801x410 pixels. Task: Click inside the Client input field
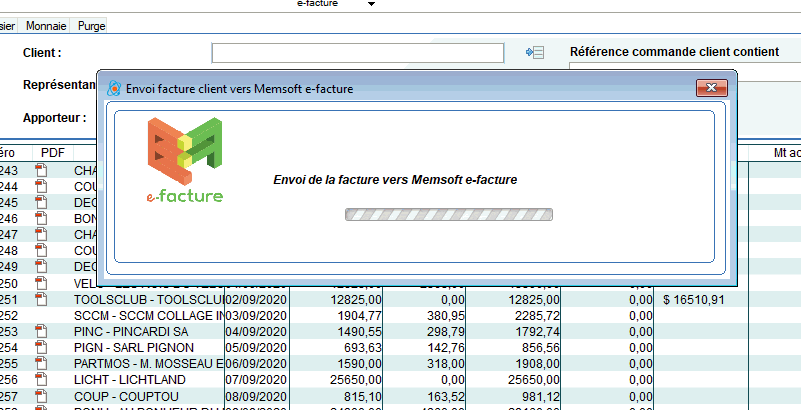tap(358, 53)
